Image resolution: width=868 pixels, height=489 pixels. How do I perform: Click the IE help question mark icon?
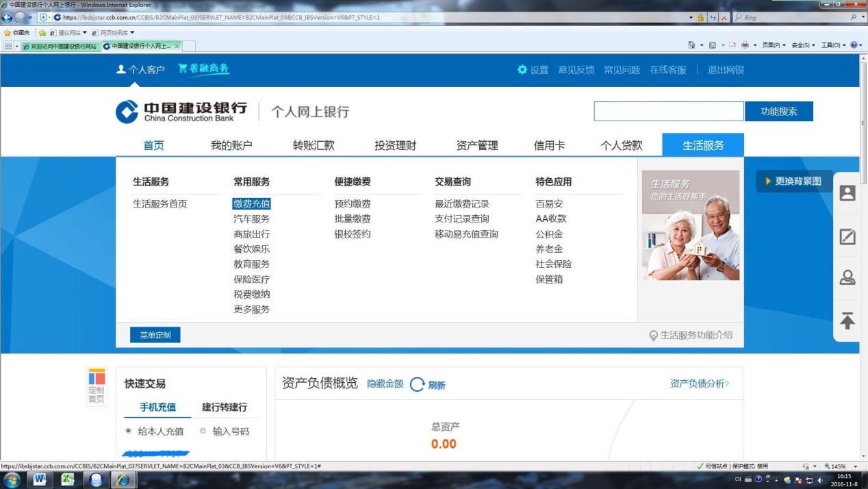pos(854,45)
